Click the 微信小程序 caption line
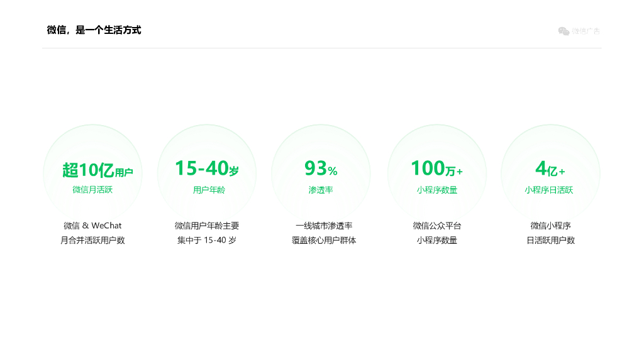The width and height of the screenshot is (644, 362). point(550,226)
